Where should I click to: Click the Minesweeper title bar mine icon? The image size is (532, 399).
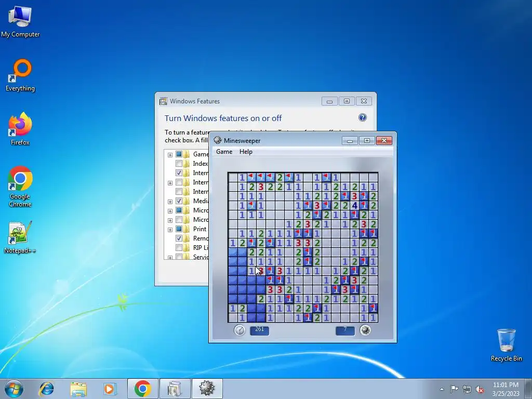point(218,140)
